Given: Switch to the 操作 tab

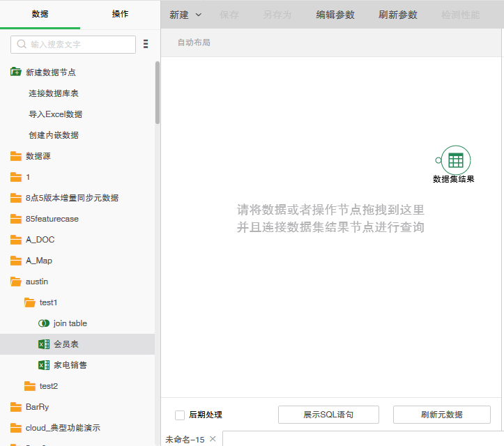Looking at the screenshot, I should [x=120, y=14].
